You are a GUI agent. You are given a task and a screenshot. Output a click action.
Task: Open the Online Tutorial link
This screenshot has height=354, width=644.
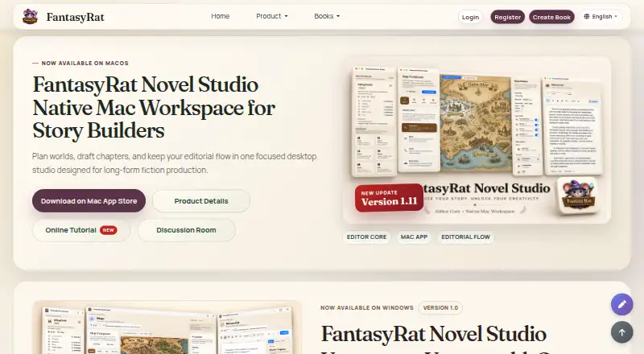click(x=81, y=230)
